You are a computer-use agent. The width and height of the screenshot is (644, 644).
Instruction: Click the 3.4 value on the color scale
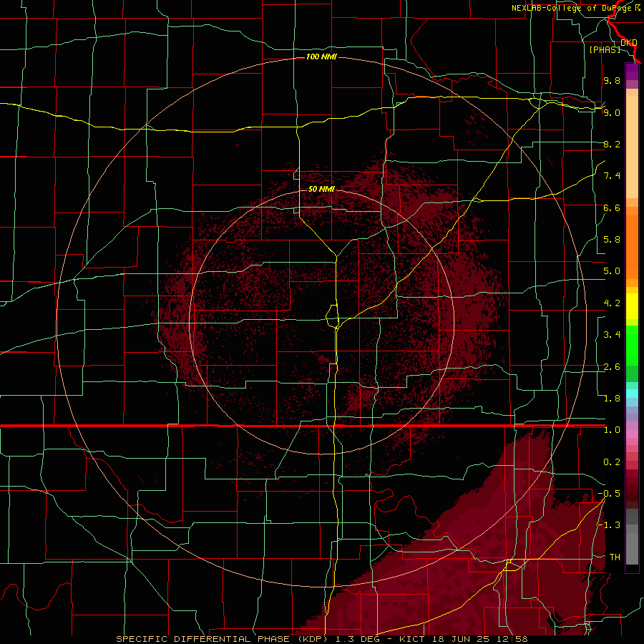612,335
